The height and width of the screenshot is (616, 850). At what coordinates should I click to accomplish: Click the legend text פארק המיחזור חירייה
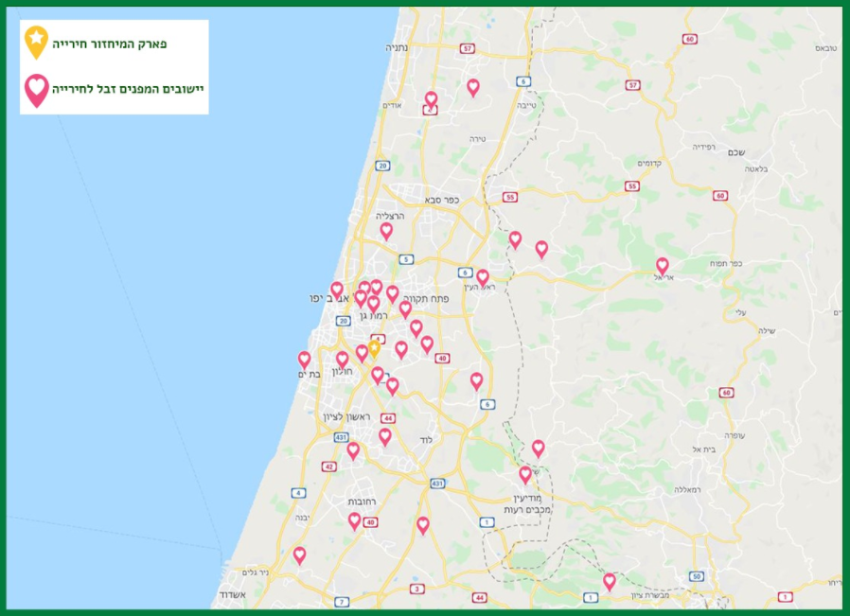[109, 44]
